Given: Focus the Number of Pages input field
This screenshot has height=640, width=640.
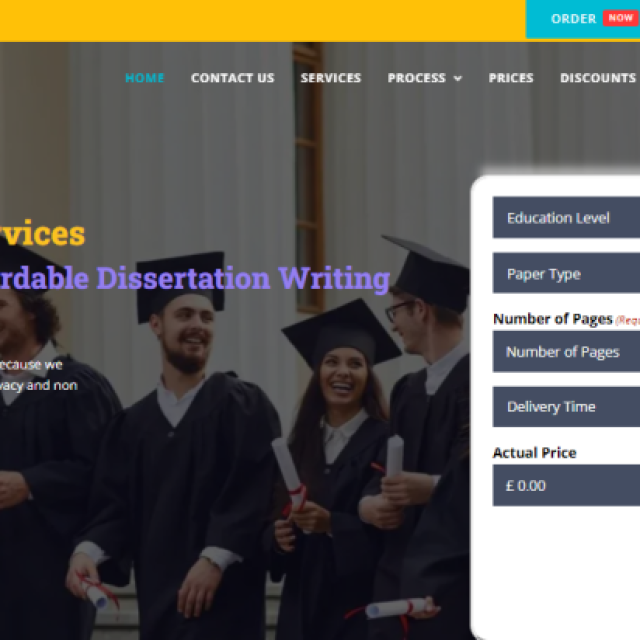Looking at the screenshot, I should [567, 351].
